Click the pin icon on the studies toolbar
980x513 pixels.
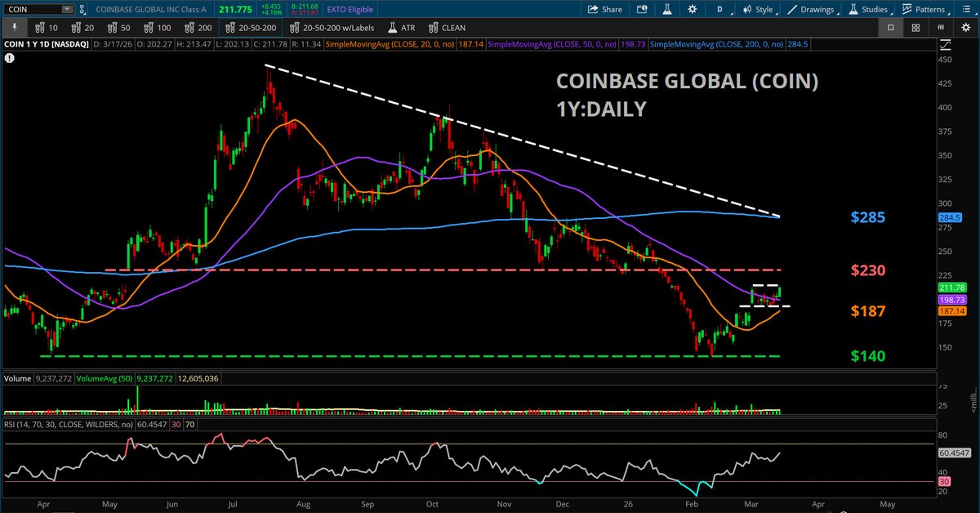[x=13, y=27]
